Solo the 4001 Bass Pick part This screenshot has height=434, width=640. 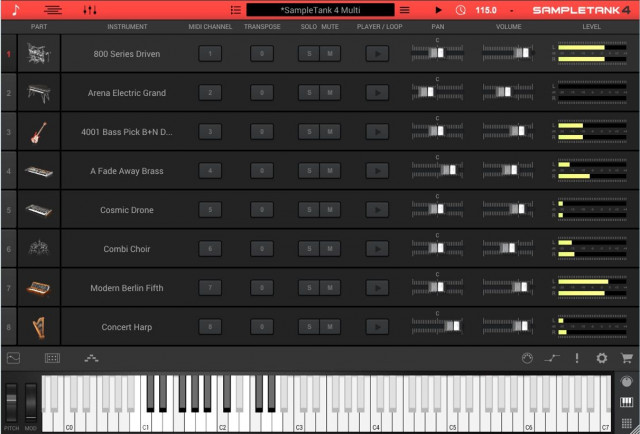coord(309,131)
